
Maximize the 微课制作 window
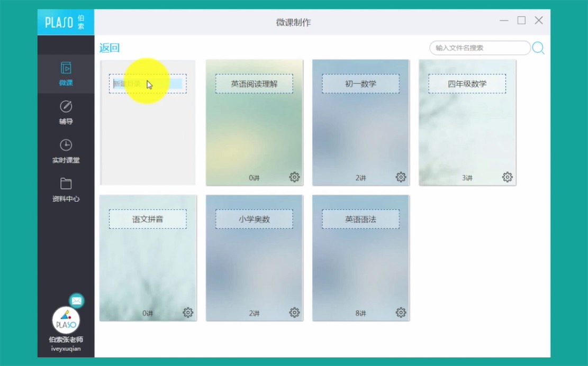coord(521,21)
